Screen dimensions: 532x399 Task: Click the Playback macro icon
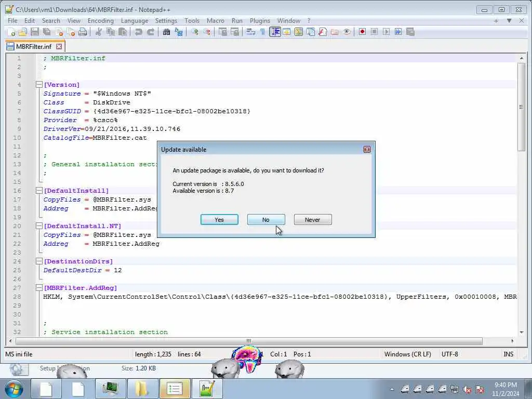click(x=386, y=32)
